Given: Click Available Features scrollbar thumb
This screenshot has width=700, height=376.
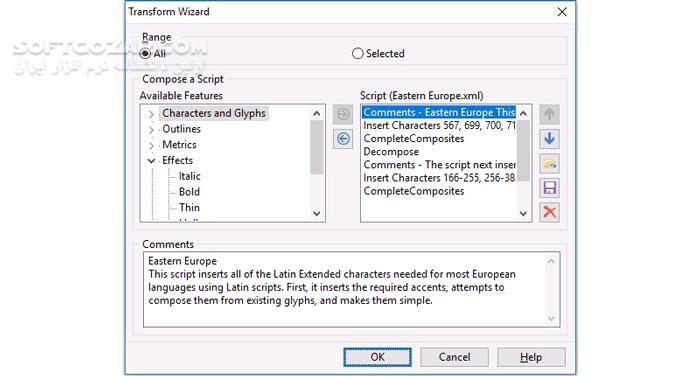Looking at the screenshot, I should (x=317, y=147).
